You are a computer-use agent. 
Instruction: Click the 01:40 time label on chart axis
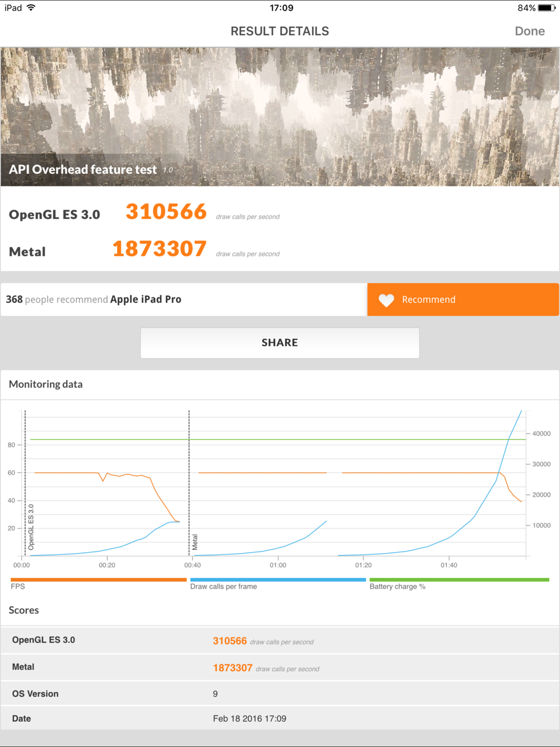(449, 566)
